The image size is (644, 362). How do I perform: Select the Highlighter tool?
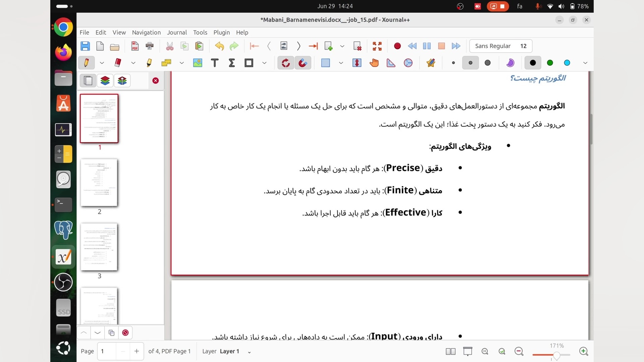(149, 63)
